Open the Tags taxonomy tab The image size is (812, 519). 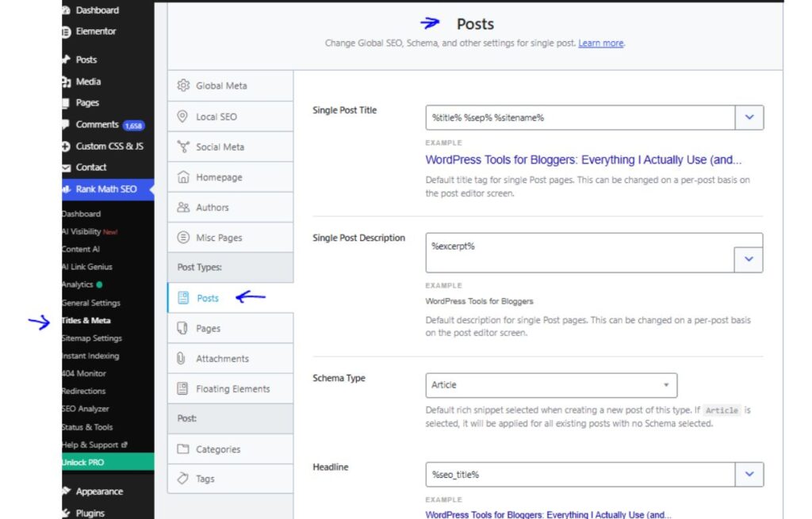(231, 479)
